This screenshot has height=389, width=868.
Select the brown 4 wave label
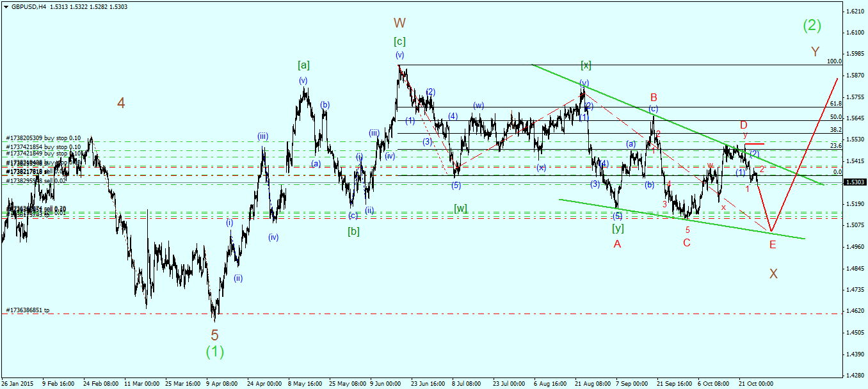pos(121,102)
